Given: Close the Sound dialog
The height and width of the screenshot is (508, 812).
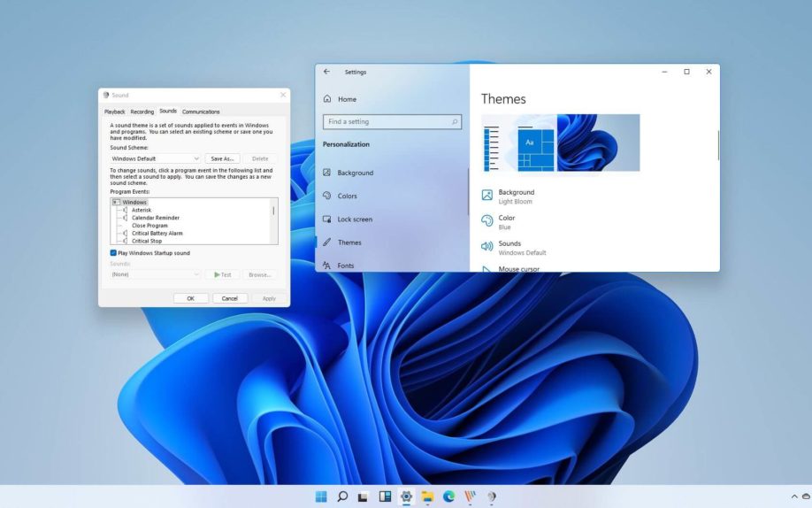Looking at the screenshot, I should [x=283, y=95].
